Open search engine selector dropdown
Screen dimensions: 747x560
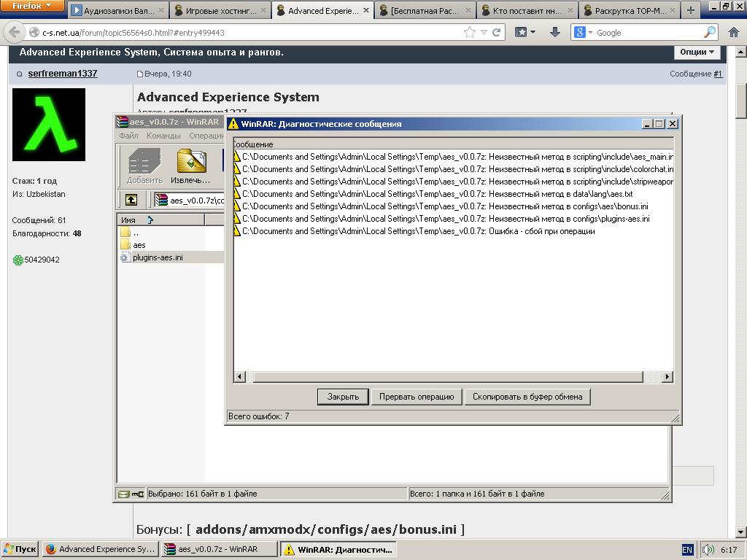coord(583,32)
